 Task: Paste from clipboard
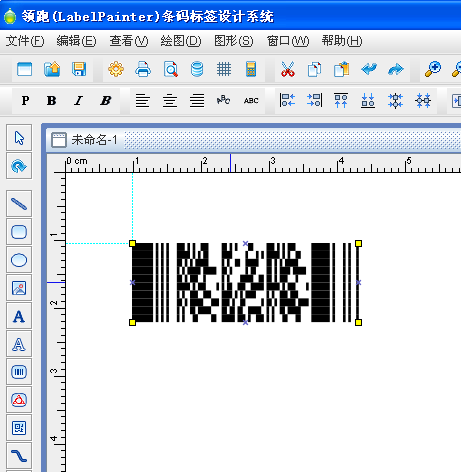342,69
